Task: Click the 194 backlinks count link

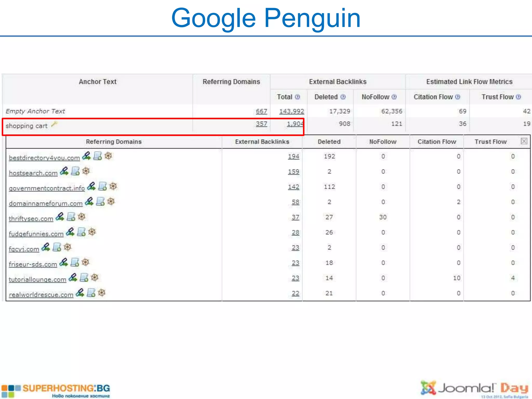Action: point(294,156)
